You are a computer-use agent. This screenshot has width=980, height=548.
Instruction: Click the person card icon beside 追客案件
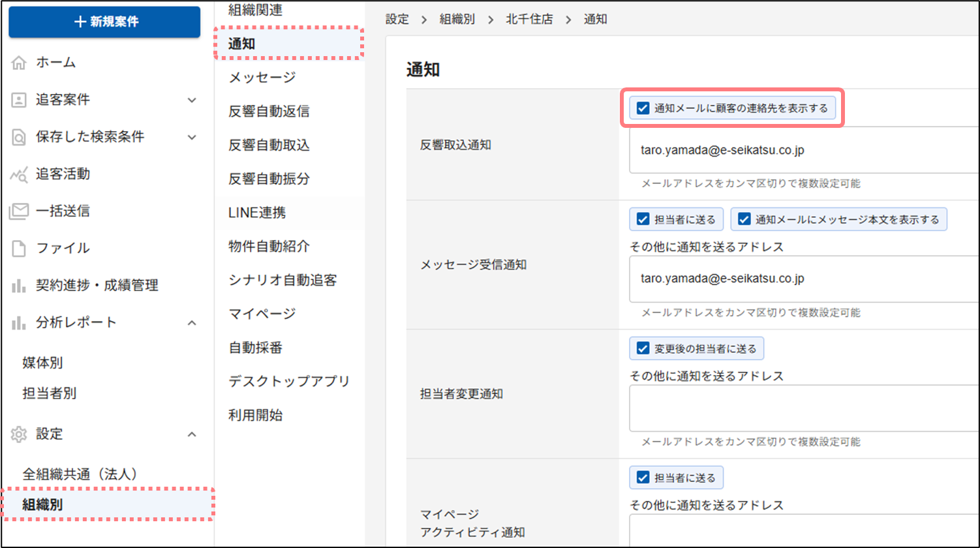[x=19, y=100]
